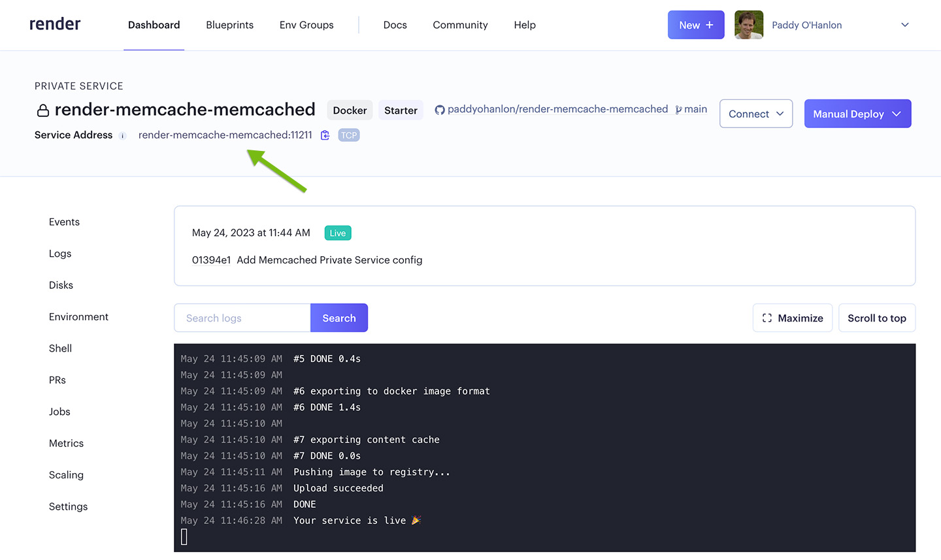Click the TCP badge

(349, 135)
